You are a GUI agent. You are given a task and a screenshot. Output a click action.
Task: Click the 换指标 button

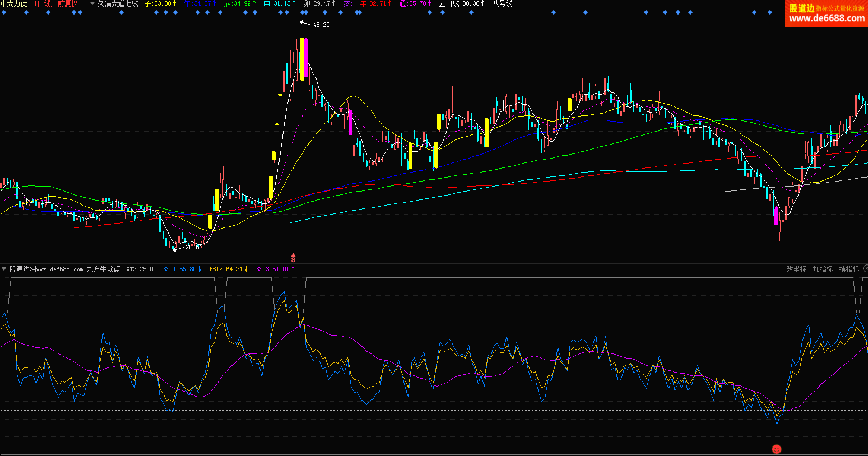point(849,269)
